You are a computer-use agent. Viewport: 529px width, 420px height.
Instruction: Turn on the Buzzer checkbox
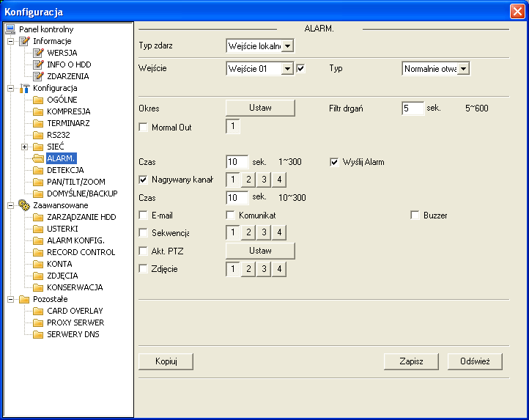click(x=415, y=215)
